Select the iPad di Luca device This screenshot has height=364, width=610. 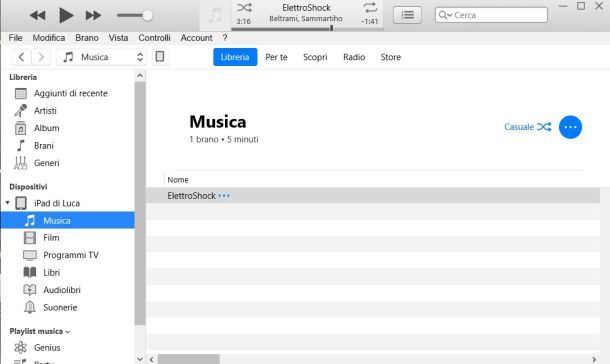pyautogui.click(x=56, y=203)
